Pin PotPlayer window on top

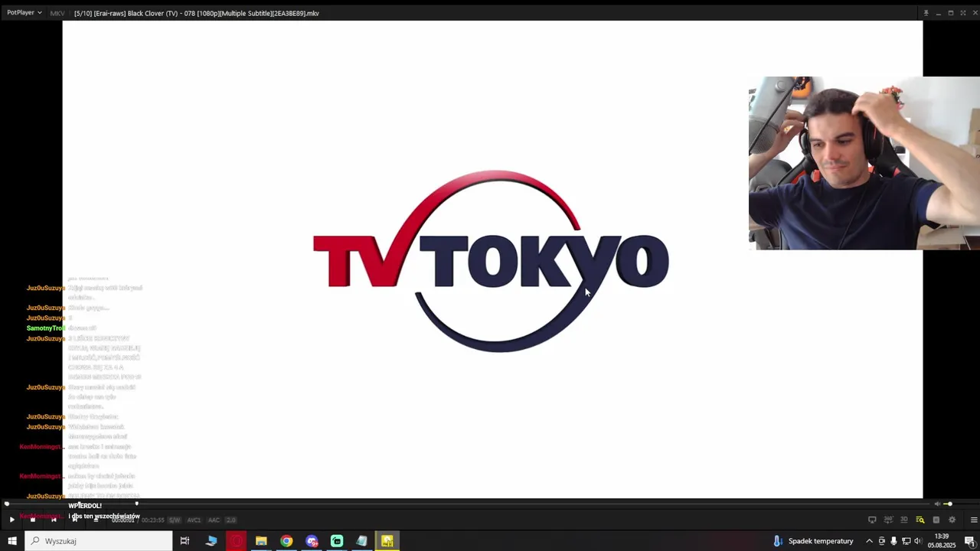pyautogui.click(x=926, y=13)
